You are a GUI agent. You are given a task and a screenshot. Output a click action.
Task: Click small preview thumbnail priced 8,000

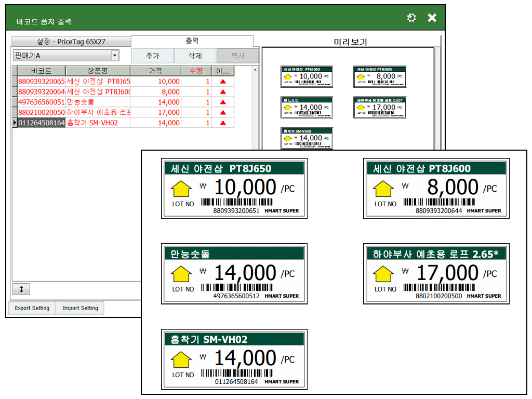380,77
